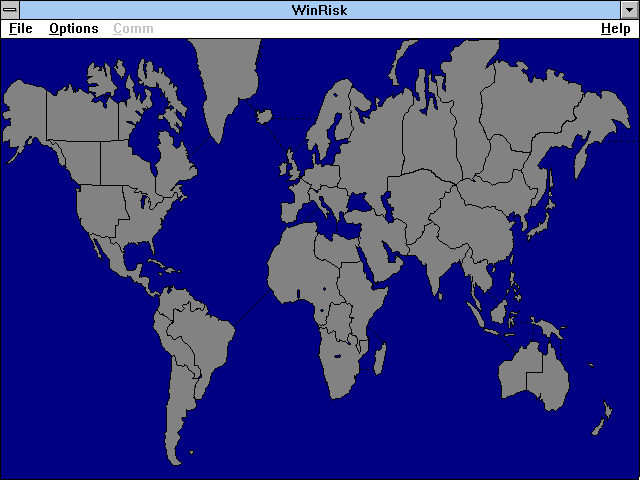Open the File menu

coord(20,29)
